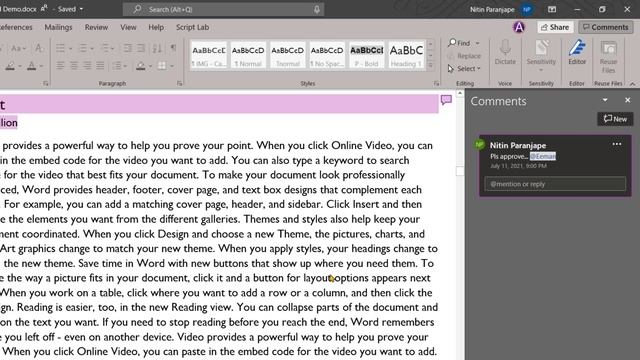This screenshot has height=360, width=640.
Task: Open Nitin Paranjape account avatar
Action: click(x=527, y=9)
